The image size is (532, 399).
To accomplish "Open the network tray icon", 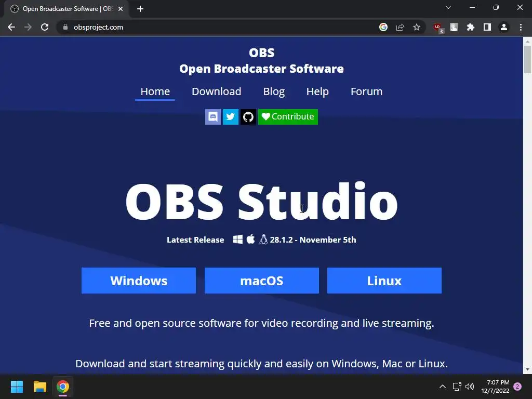I will (457, 387).
